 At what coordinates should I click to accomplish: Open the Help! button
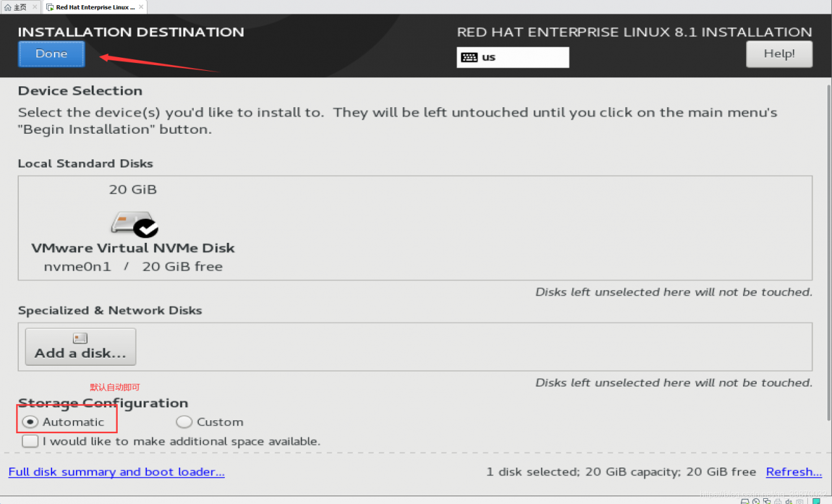tap(779, 54)
